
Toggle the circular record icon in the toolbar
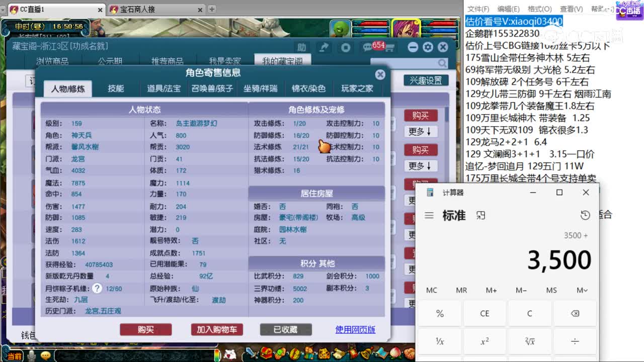coord(345,46)
